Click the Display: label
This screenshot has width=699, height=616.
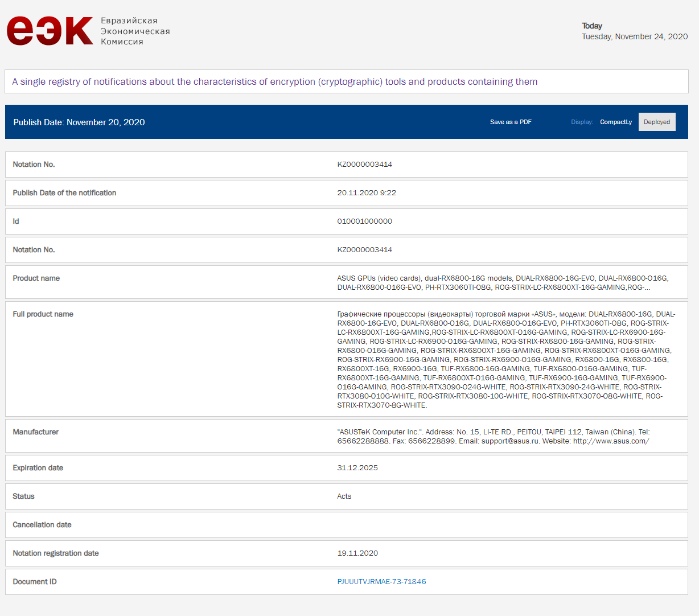tap(582, 122)
